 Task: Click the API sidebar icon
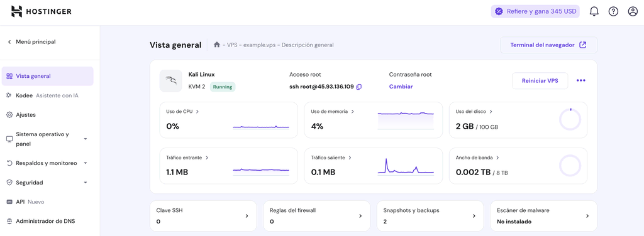(9, 202)
